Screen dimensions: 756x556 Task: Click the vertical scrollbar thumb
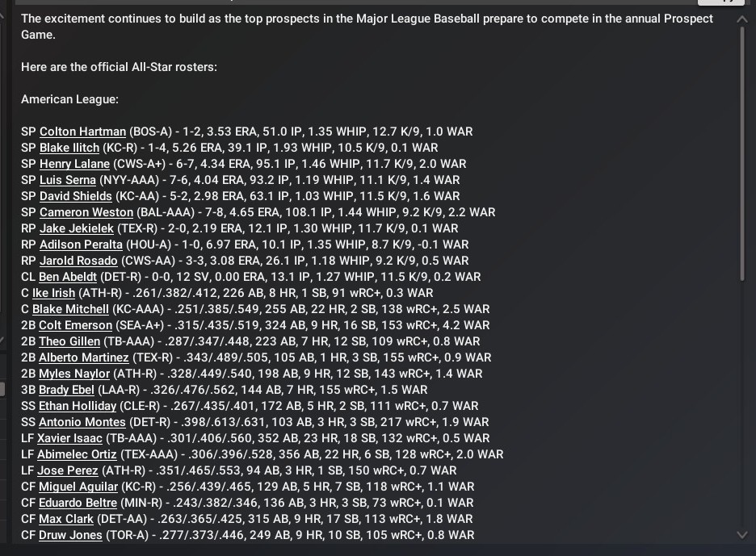click(742, 153)
